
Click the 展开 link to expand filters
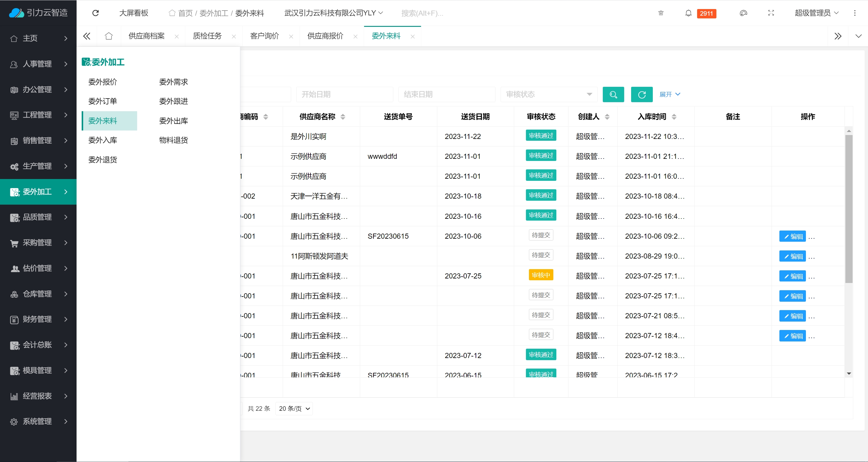click(x=669, y=94)
